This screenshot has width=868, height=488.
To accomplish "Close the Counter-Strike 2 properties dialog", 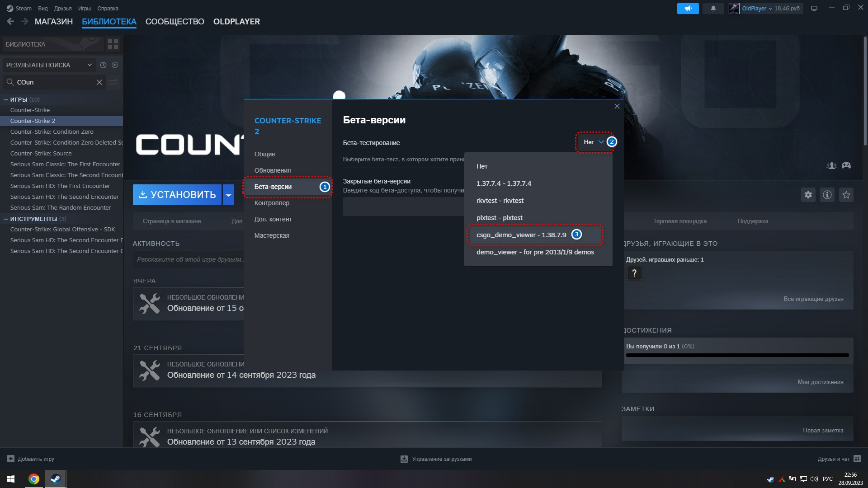I will tap(617, 106).
